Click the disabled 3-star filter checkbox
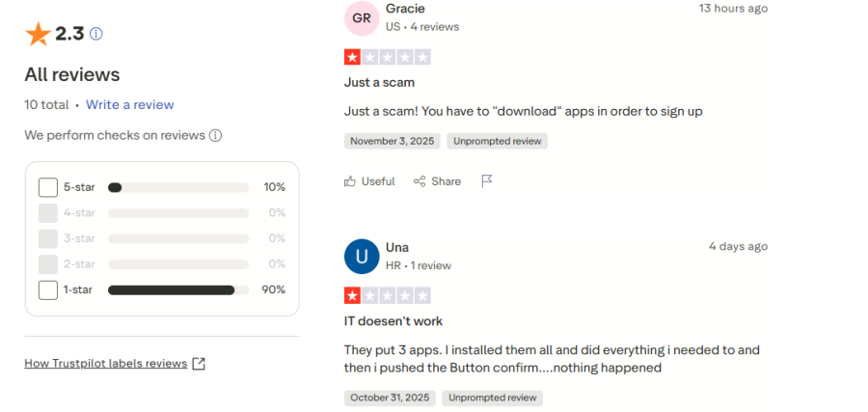This screenshot has width=868, height=412. (48, 238)
